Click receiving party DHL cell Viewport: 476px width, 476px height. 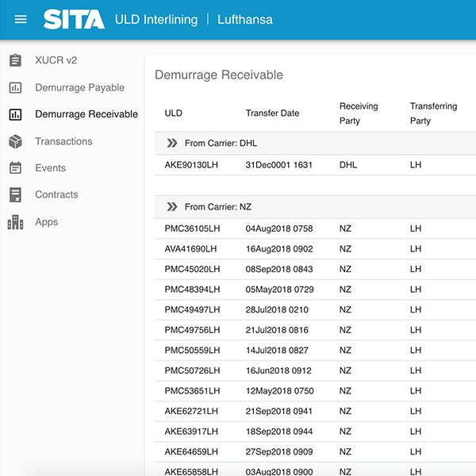pyautogui.click(x=348, y=165)
